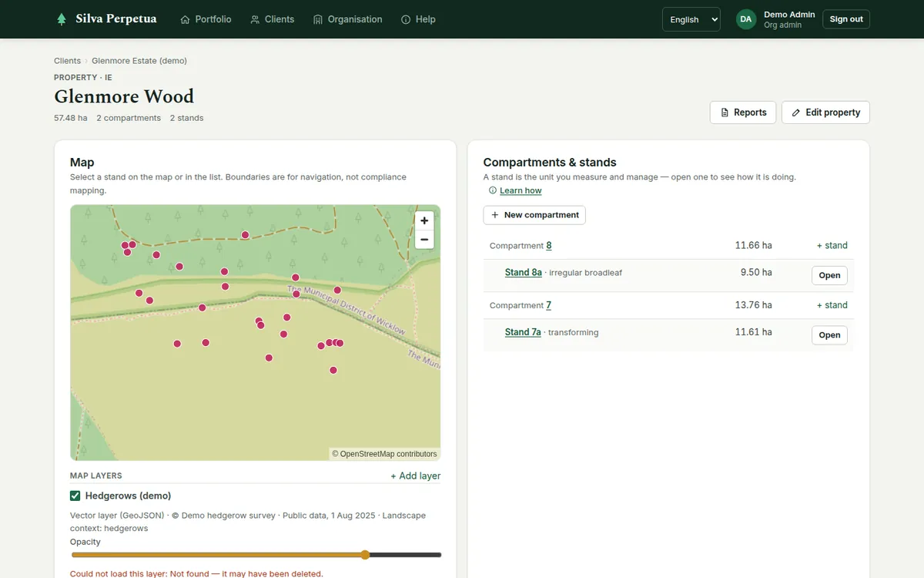Open the Clients menu item
This screenshot has width=924, height=578.
[x=273, y=19]
